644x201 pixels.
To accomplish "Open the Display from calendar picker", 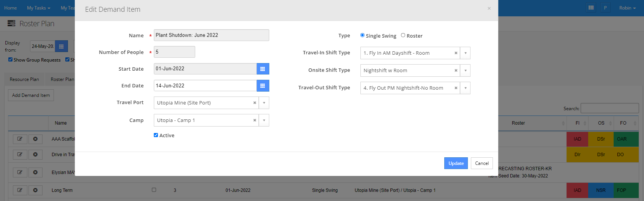I will (61, 46).
